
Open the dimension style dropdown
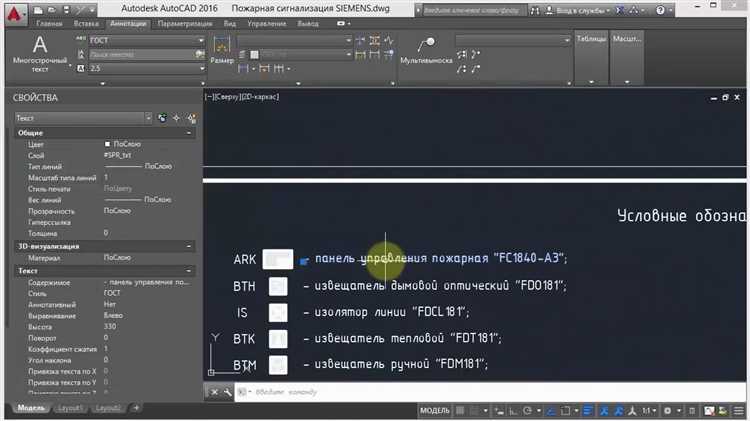pyautogui.click(x=348, y=41)
